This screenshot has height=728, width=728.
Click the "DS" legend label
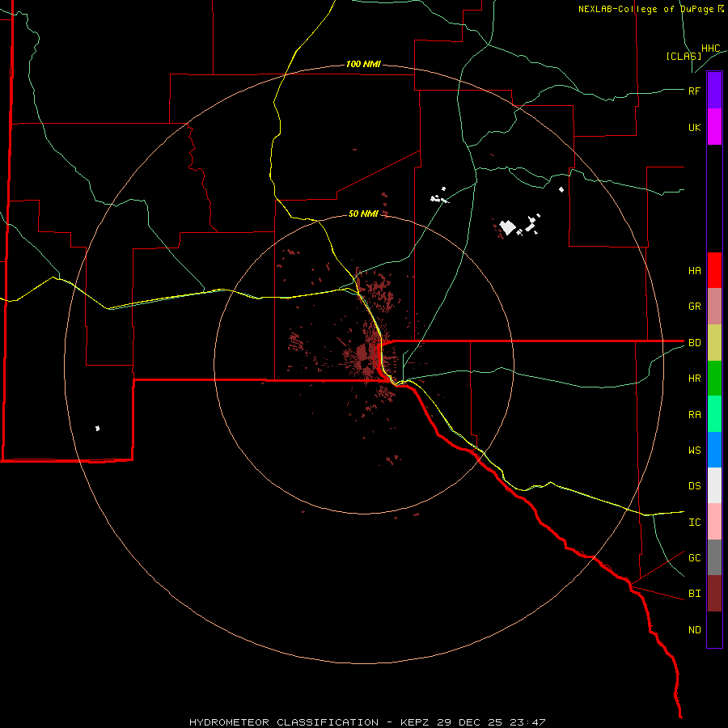pyautogui.click(x=694, y=486)
